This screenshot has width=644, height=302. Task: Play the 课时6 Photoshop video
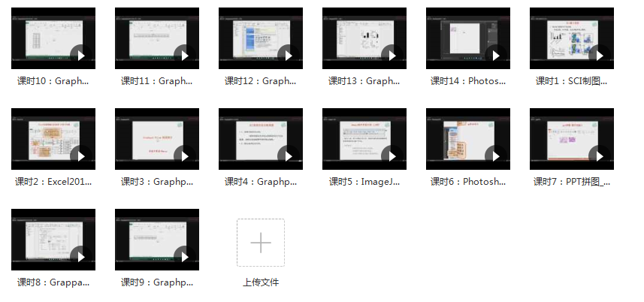click(x=495, y=156)
